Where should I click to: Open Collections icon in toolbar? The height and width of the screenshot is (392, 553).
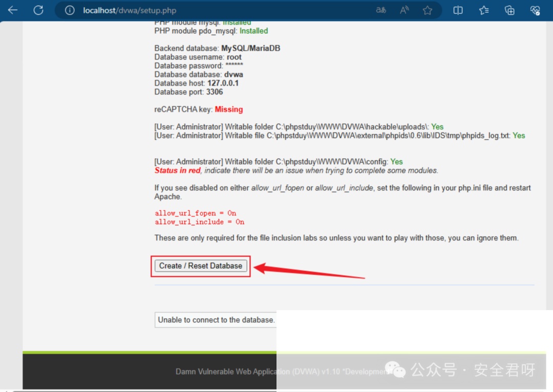tap(509, 10)
